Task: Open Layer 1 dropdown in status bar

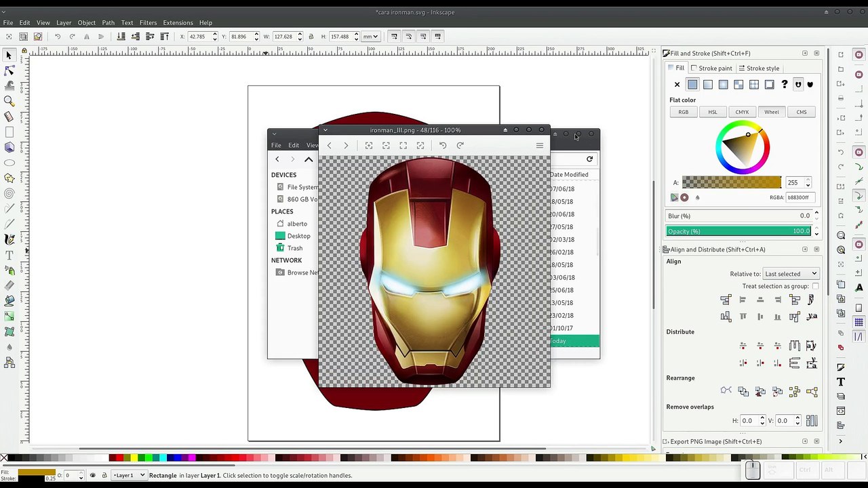Action: pos(128,475)
